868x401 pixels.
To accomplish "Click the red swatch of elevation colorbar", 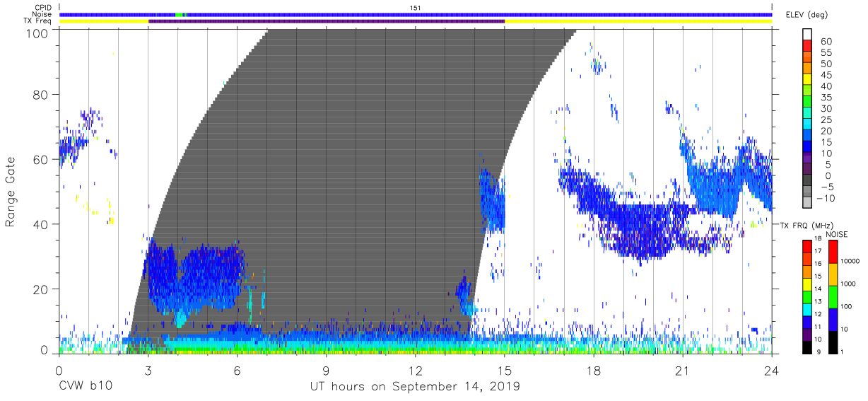I will click(808, 45).
